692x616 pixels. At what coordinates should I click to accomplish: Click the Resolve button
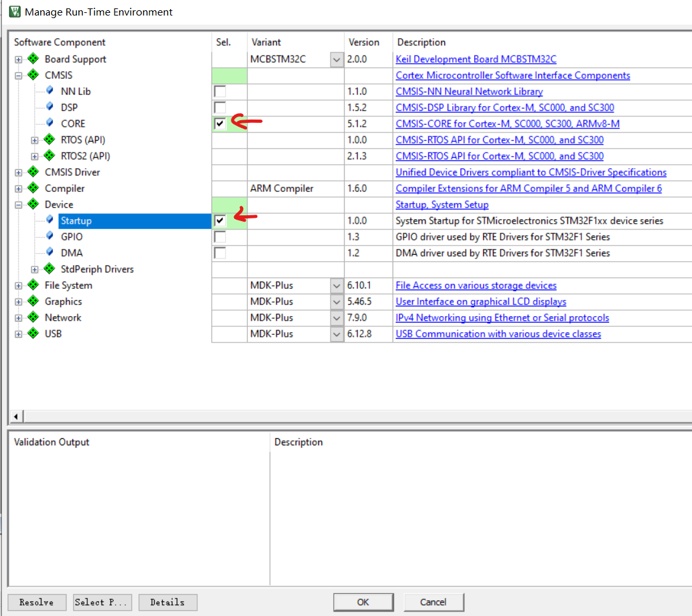(x=37, y=602)
